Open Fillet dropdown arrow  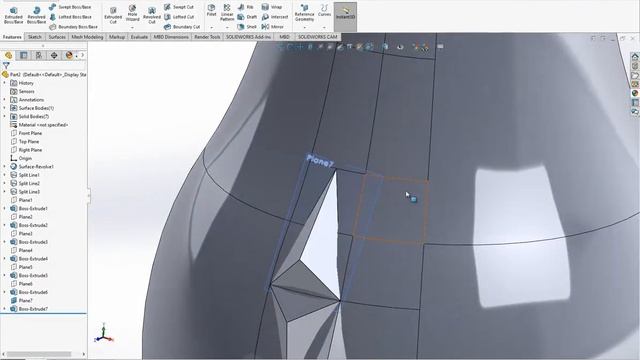coord(211,27)
